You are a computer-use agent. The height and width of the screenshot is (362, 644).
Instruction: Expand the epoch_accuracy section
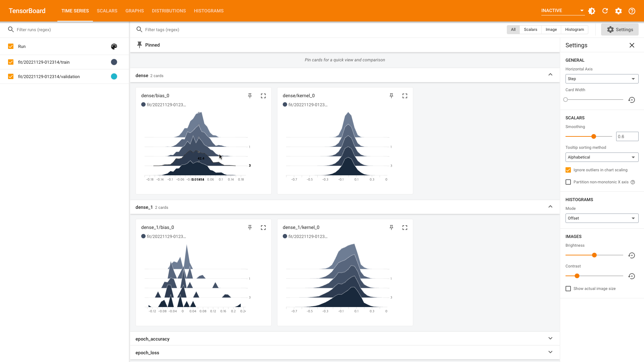(550, 339)
